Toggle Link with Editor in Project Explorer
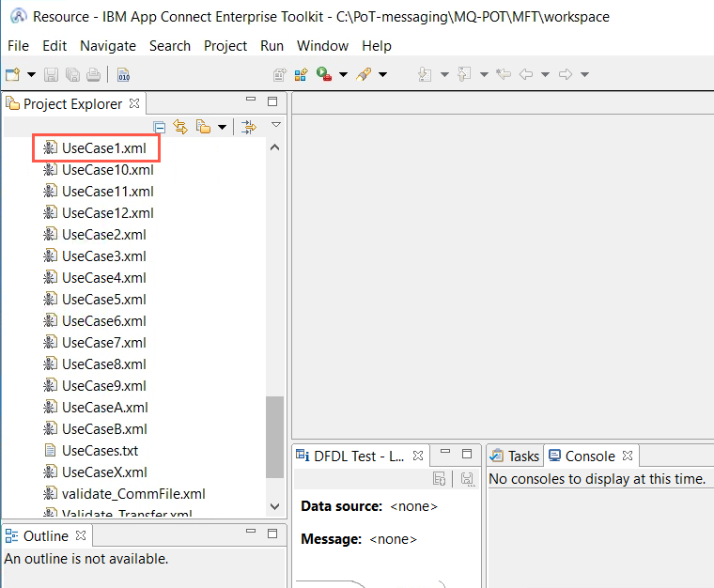Image resolution: width=714 pixels, height=588 pixels. [x=180, y=127]
